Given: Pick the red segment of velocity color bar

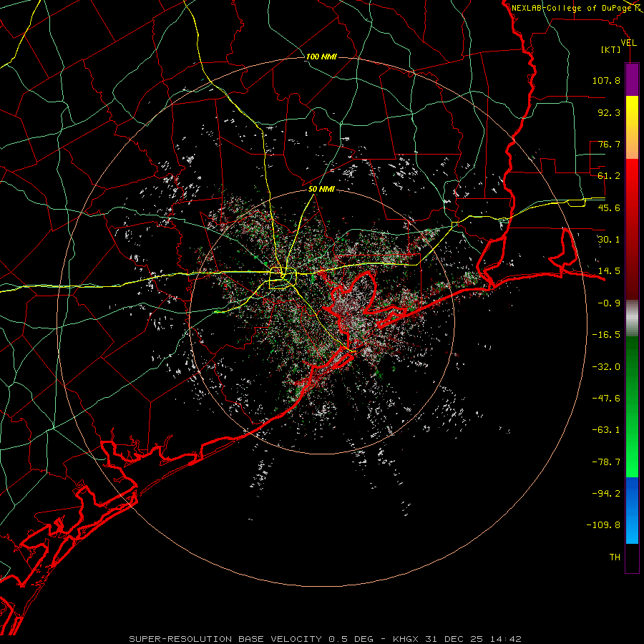Looking at the screenshot, I should coord(632,229).
